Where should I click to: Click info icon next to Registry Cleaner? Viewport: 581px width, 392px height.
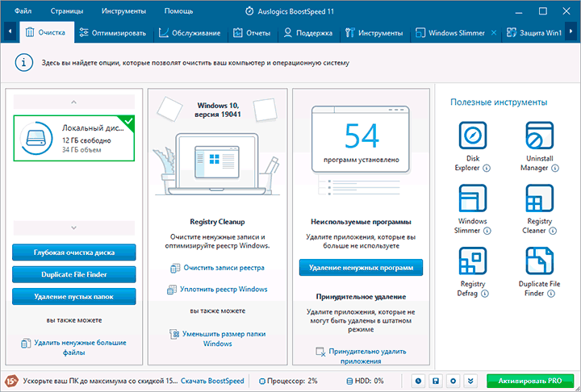coord(553,231)
